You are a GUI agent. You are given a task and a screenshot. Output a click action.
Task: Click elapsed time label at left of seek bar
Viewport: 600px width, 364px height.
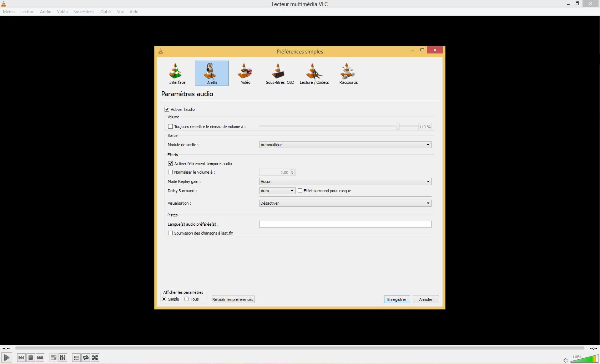(x=6, y=348)
